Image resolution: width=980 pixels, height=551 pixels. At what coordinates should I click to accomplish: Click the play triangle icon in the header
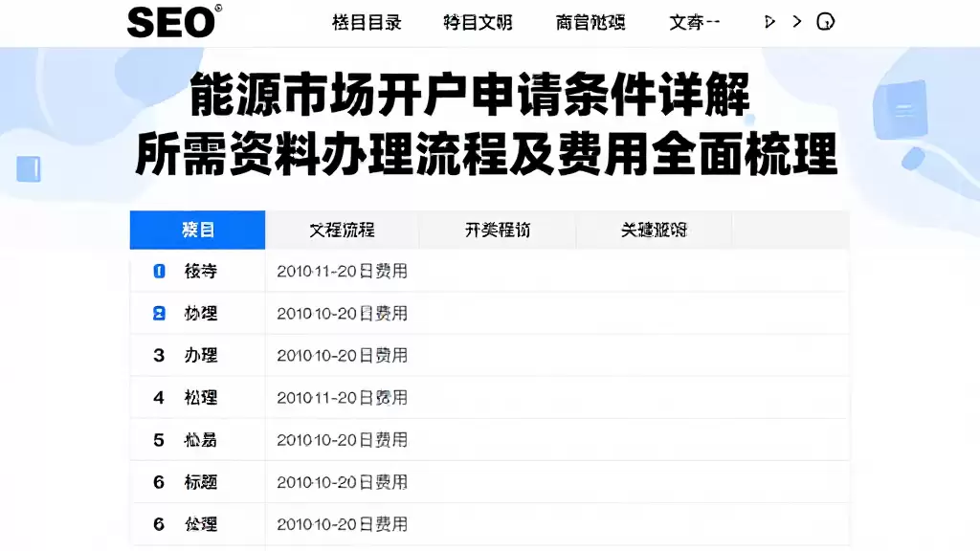point(769,22)
